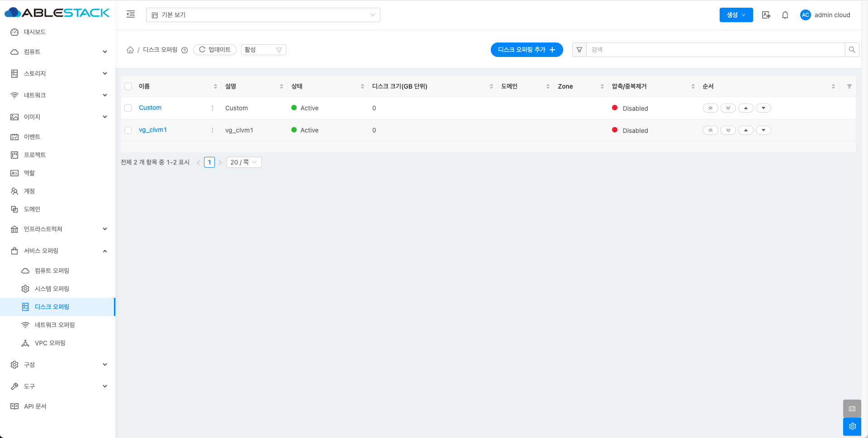
Task: Open the settings gear in bottom-right corner
Action: pos(852,426)
